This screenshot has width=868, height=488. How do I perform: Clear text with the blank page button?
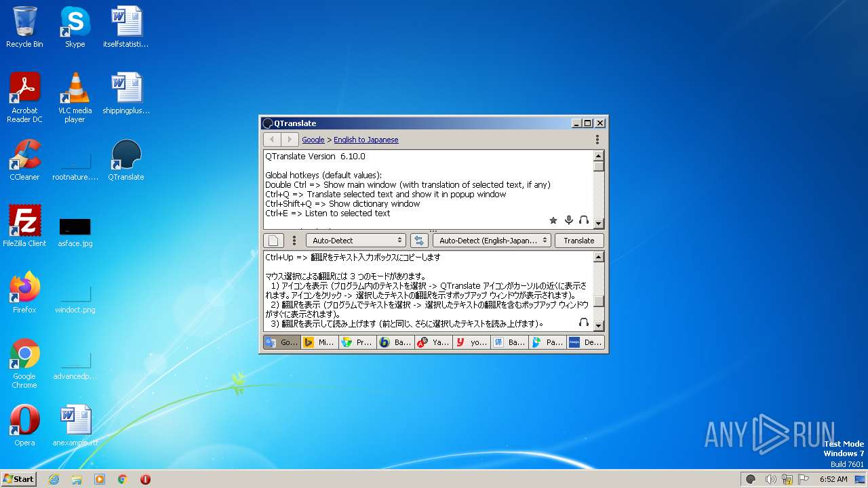pos(273,241)
